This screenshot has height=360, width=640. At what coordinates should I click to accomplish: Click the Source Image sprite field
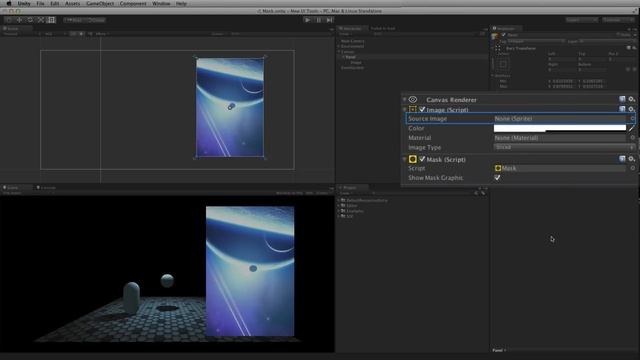(x=560, y=118)
